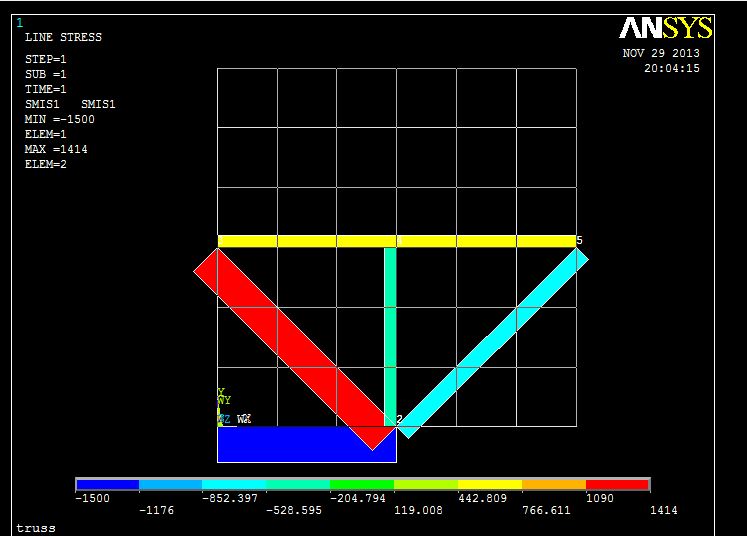Click the orange legend color band
747x536 pixels.
[x=554, y=485]
